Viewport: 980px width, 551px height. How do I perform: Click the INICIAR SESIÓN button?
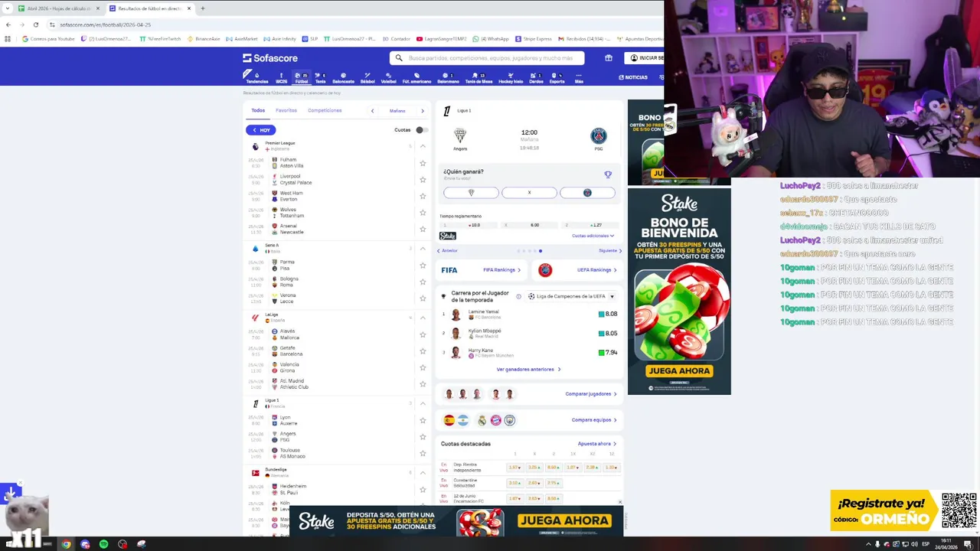coord(644,58)
